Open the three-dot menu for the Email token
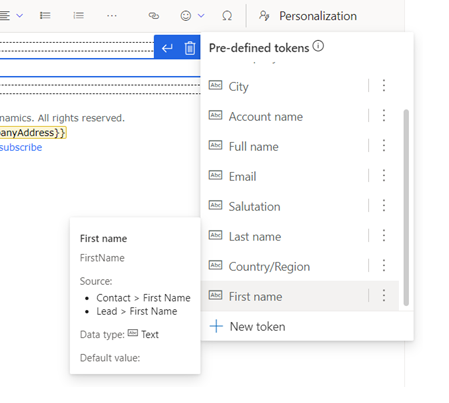 [384, 176]
